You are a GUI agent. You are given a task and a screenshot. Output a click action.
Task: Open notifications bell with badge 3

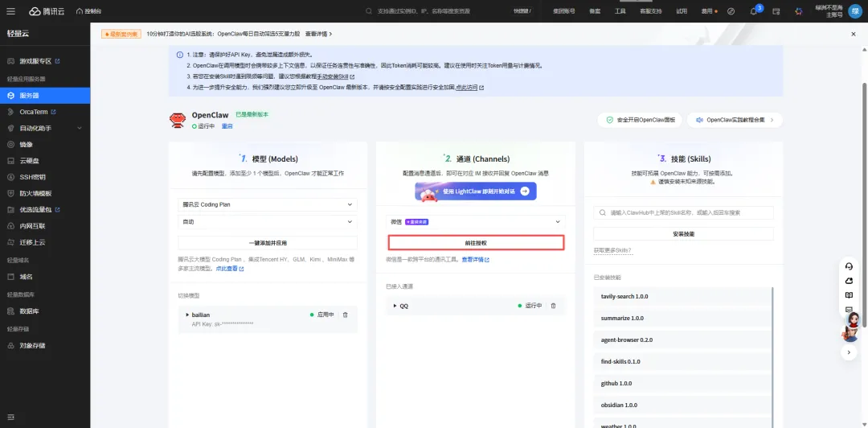pyautogui.click(x=754, y=10)
